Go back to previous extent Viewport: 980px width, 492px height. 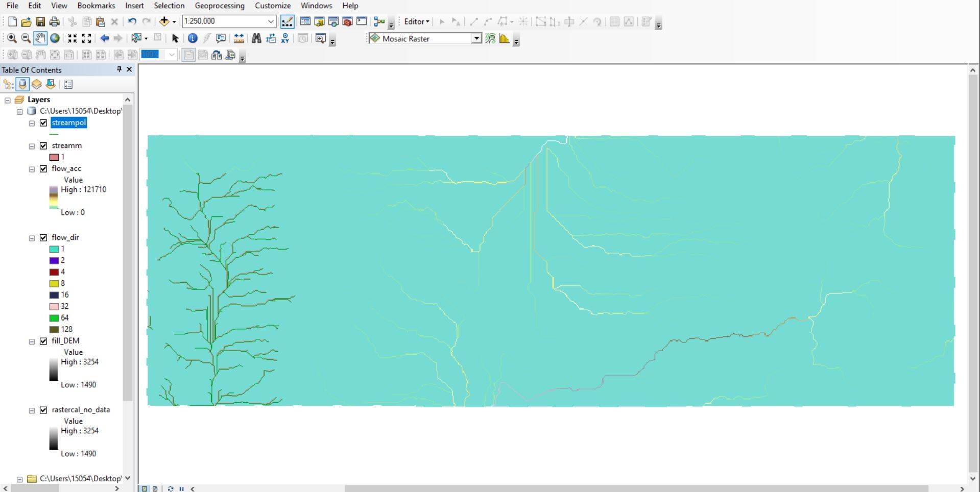tap(104, 38)
